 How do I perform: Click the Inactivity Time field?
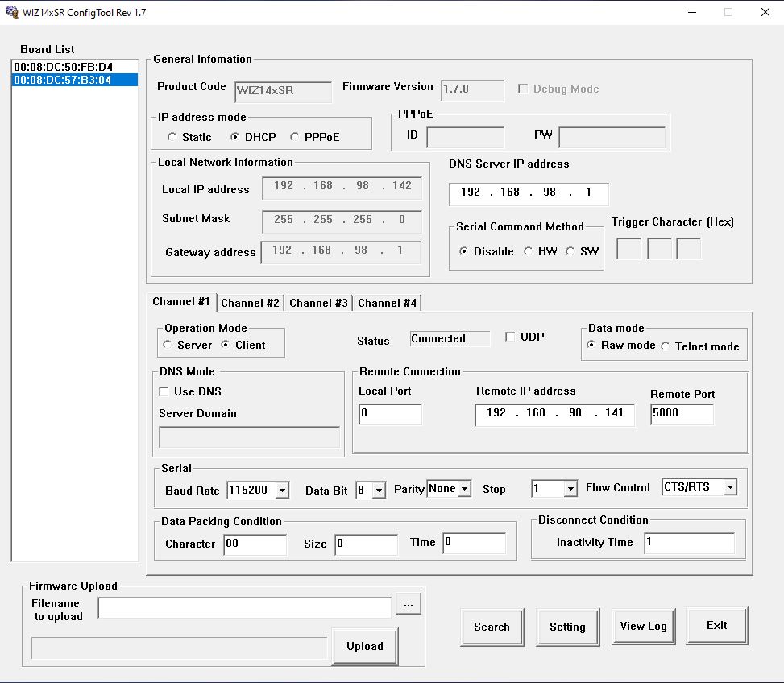[x=690, y=543]
